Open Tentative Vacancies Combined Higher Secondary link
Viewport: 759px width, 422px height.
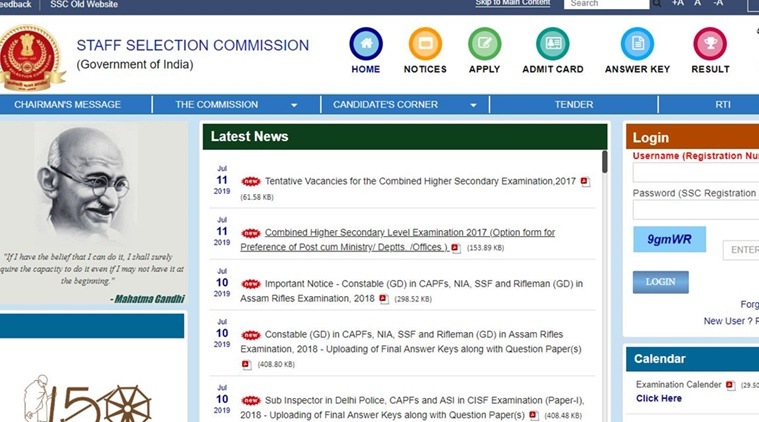click(x=420, y=181)
